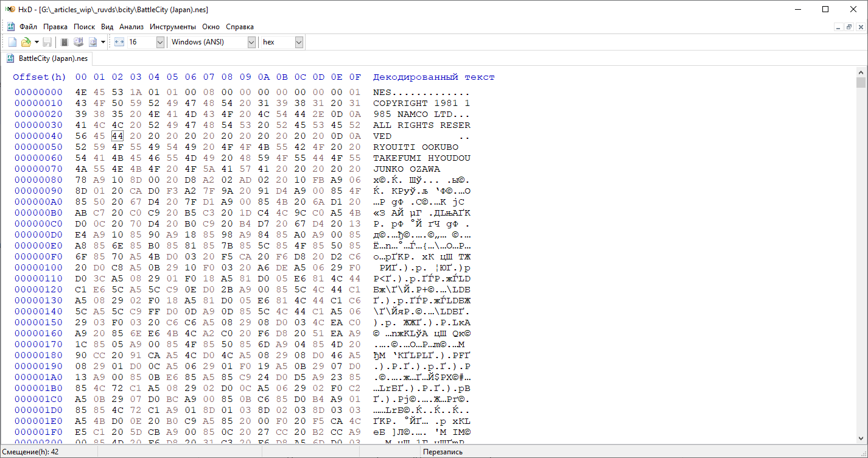This screenshot has width=868, height=458.
Task: Open the hex offset base dropdown
Action: pyautogui.click(x=282, y=42)
